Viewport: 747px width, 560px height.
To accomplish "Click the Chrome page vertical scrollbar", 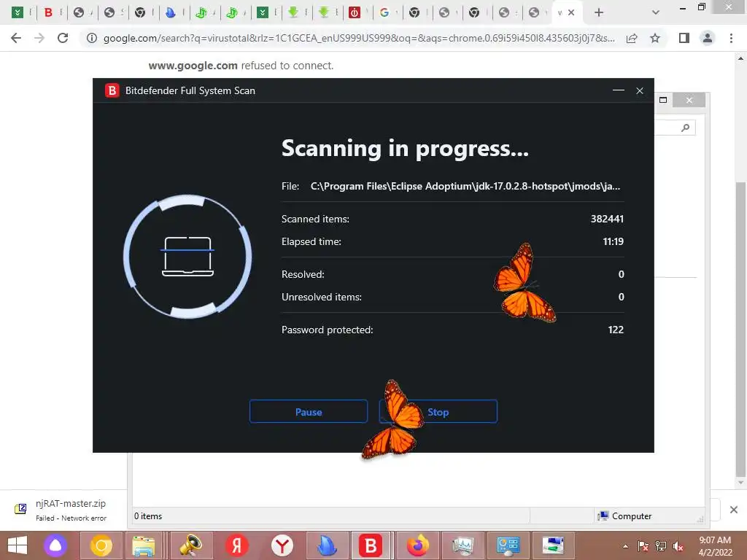I will tap(740, 329).
